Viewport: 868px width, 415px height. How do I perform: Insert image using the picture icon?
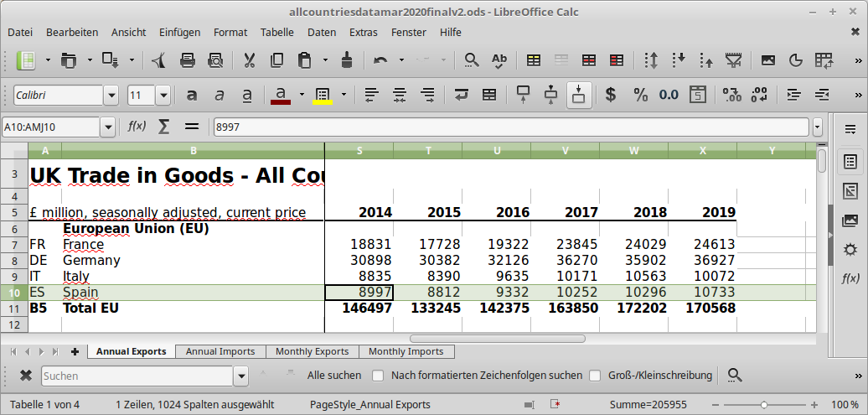click(x=767, y=60)
